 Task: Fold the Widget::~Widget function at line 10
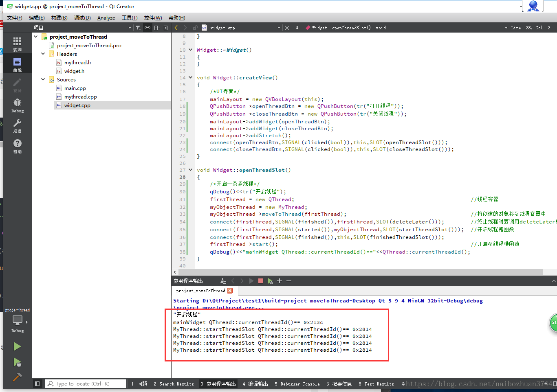point(190,50)
